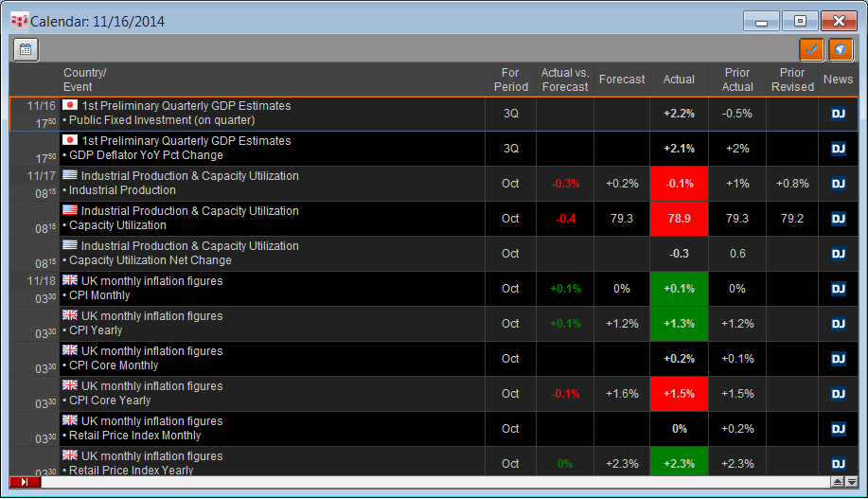Maximize the Calendar window
Image resolution: width=868 pixels, height=499 pixels.
[x=800, y=21]
